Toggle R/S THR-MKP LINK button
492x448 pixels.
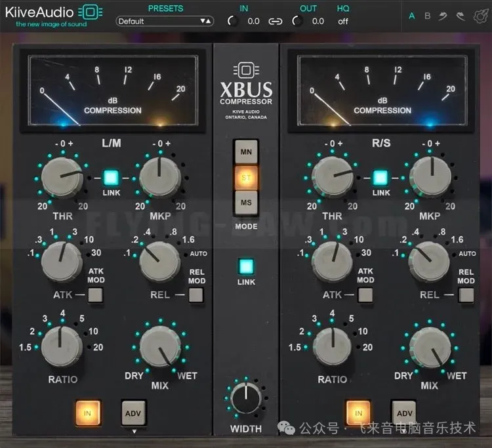pos(380,178)
